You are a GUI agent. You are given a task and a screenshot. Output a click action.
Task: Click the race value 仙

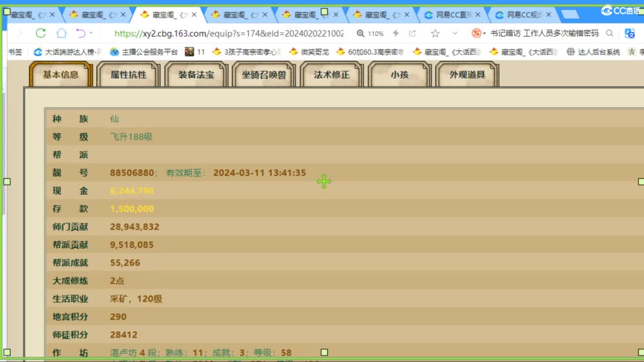pos(115,119)
